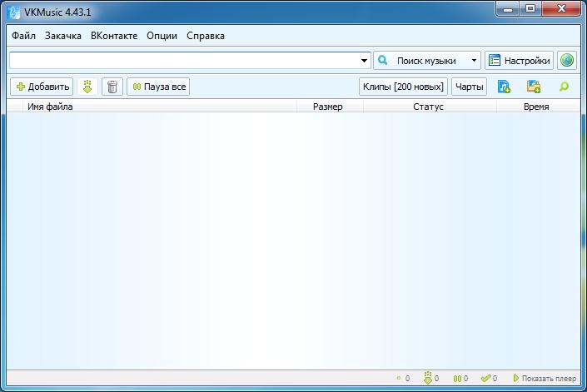This screenshot has height=392, width=587.
Task: Open the ВКонтакте menu
Action: (114, 36)
